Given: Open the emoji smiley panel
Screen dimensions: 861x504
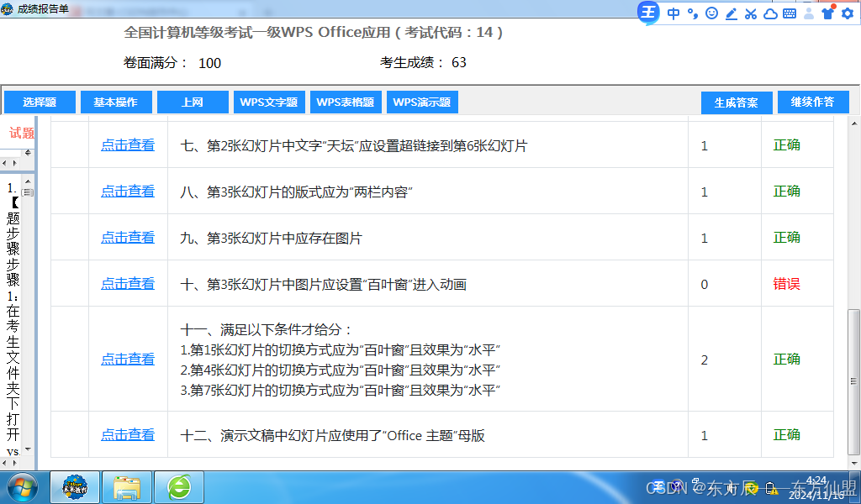Looking at the screenshot, I should coord(711,13).
